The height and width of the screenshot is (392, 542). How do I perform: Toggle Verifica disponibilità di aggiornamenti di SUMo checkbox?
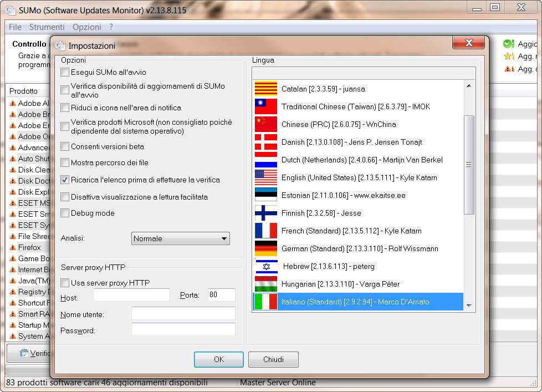point(65,90)
